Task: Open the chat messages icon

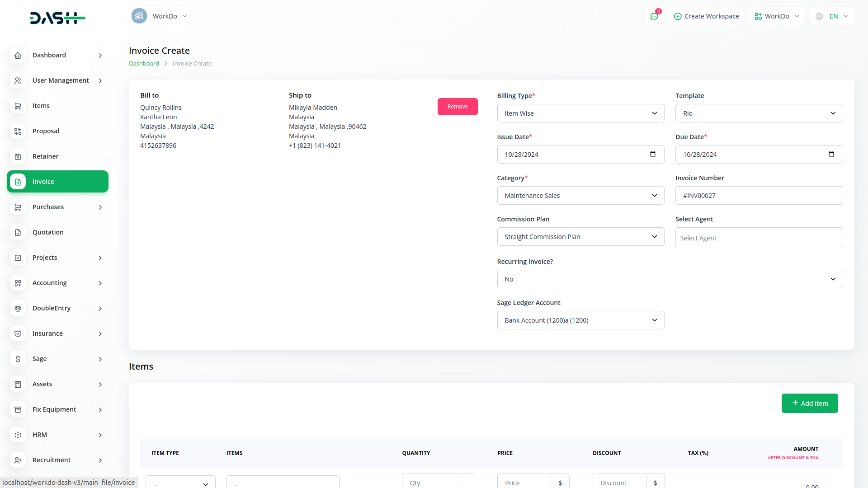Action: coord(654,16)
